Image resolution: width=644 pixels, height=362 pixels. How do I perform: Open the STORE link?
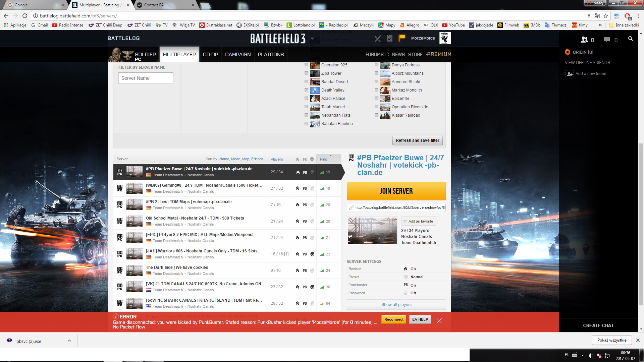click(x=415, y=54)
